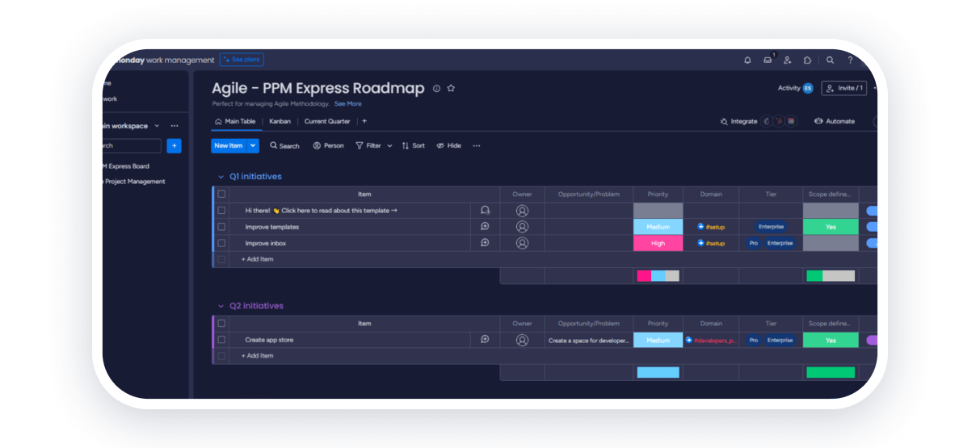Open the three-dot toolbar options menu

477,146
